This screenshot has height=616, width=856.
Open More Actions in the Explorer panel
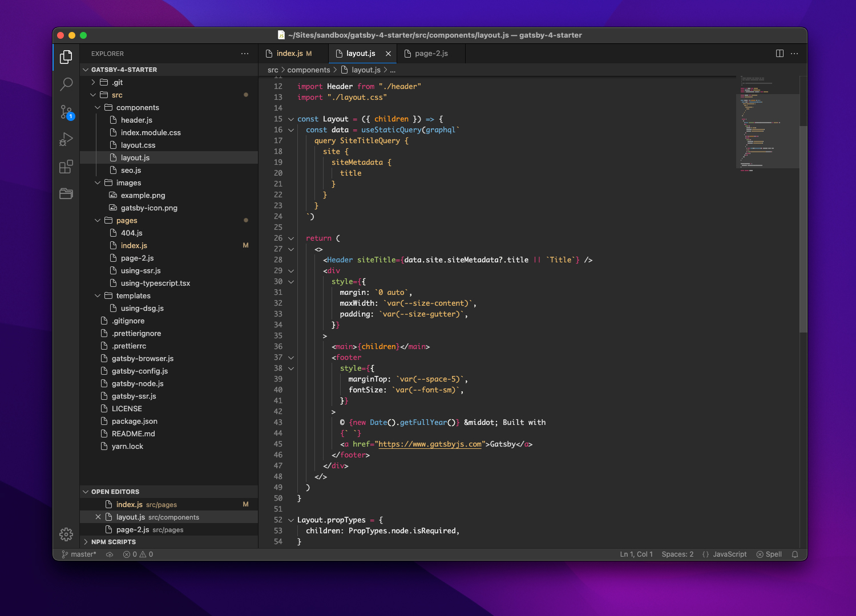pyautogui.click(x=245, y=53)
